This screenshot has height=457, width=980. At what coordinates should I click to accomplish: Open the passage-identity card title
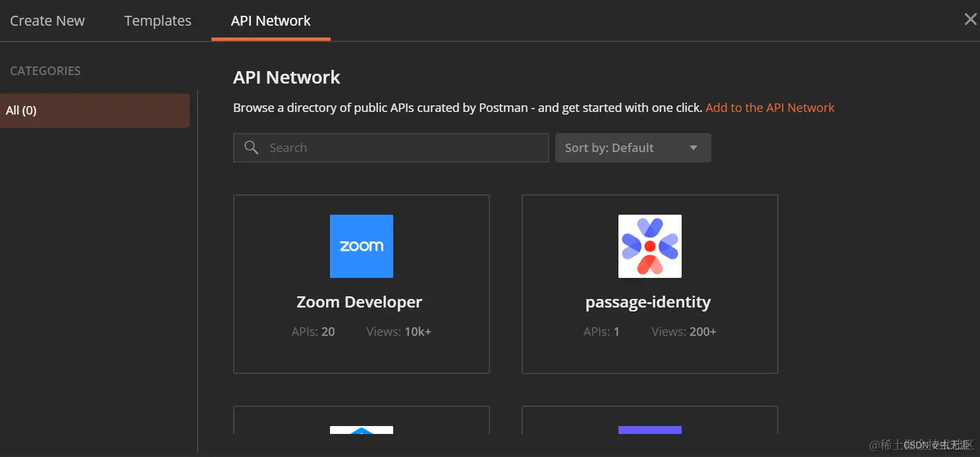pyautogui.click(x=648, y=302)
